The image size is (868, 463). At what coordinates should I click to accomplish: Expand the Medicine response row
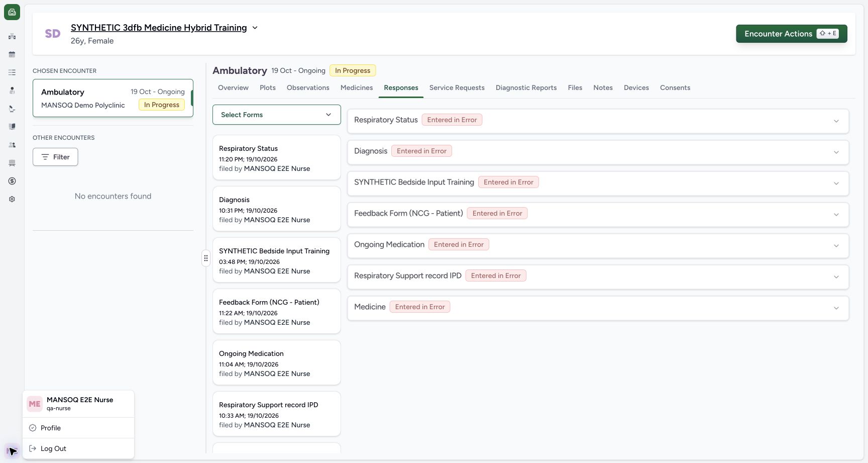(x=598, y=308)
